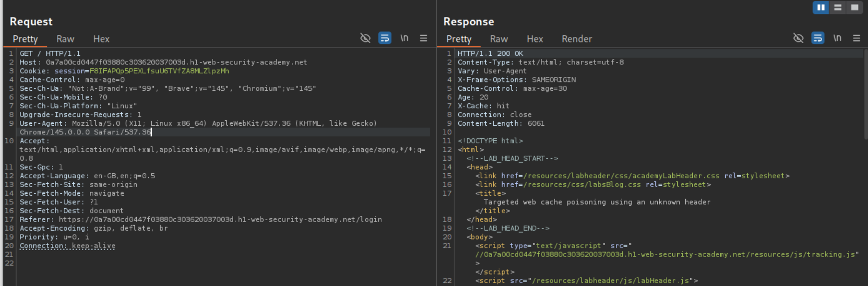Select the side-by-side layout icon

tap(821, 7)
